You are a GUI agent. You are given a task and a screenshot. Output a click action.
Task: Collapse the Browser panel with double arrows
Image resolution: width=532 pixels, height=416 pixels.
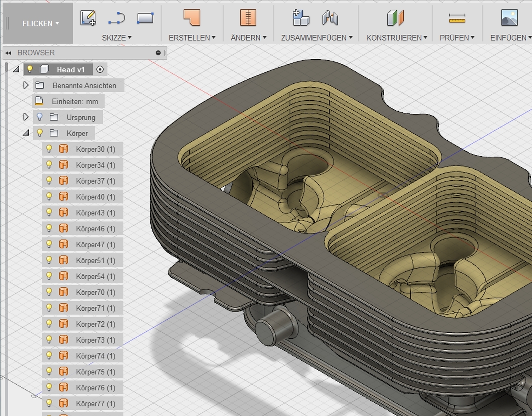8,53
